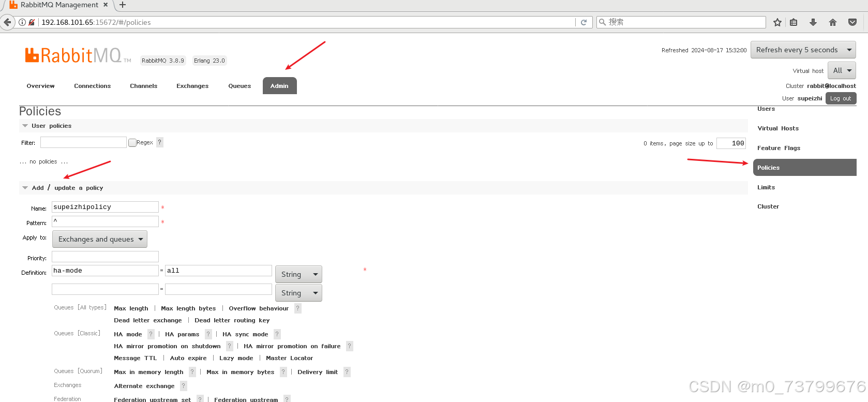The image size is (868, 402).
Task: Focus the page size field showing 100
Action: coord(731,143)
